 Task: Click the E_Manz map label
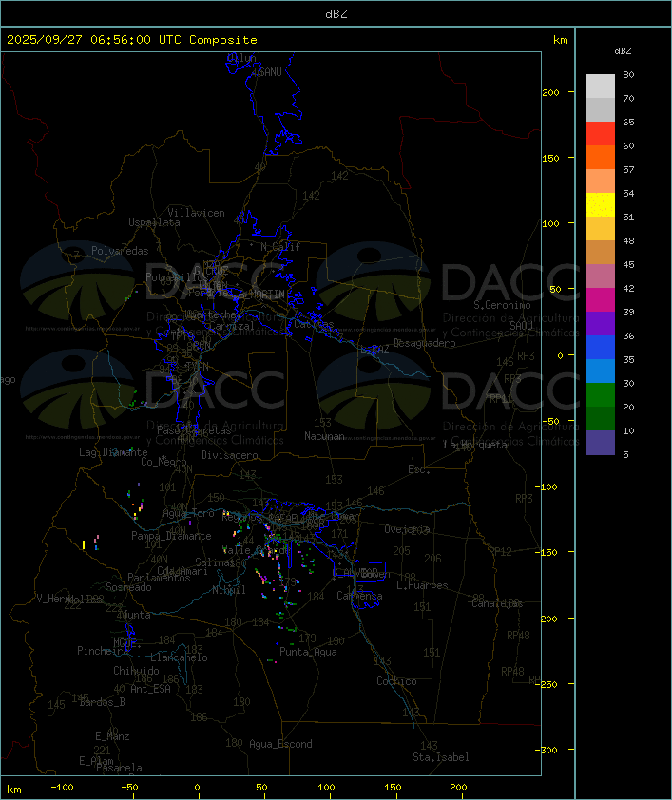tap(112, 736)
